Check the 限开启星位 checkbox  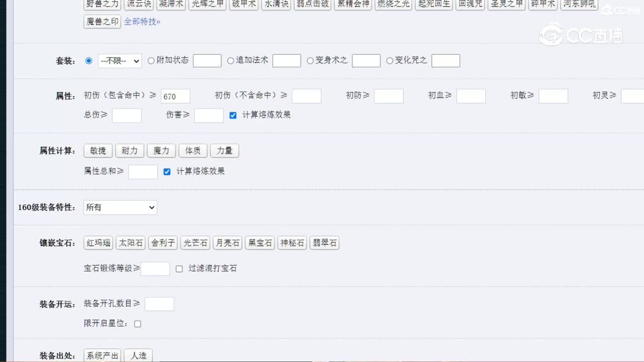[137, 324]
